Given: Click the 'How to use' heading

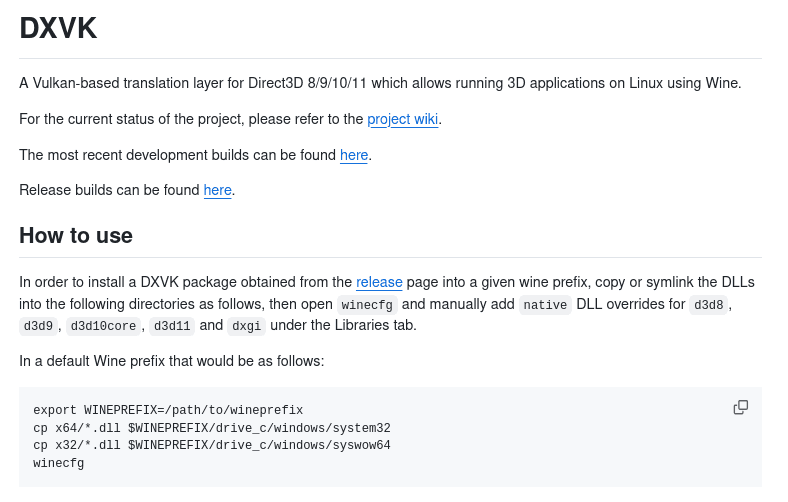Looking at the screenshot, I should (x=76, y=235).
